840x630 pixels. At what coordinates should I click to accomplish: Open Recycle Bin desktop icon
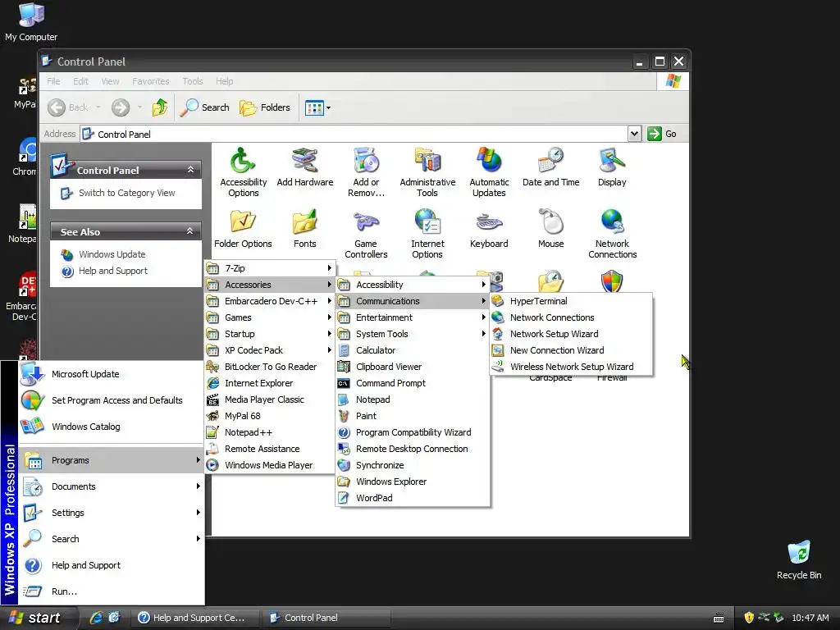tap(799, 560)
